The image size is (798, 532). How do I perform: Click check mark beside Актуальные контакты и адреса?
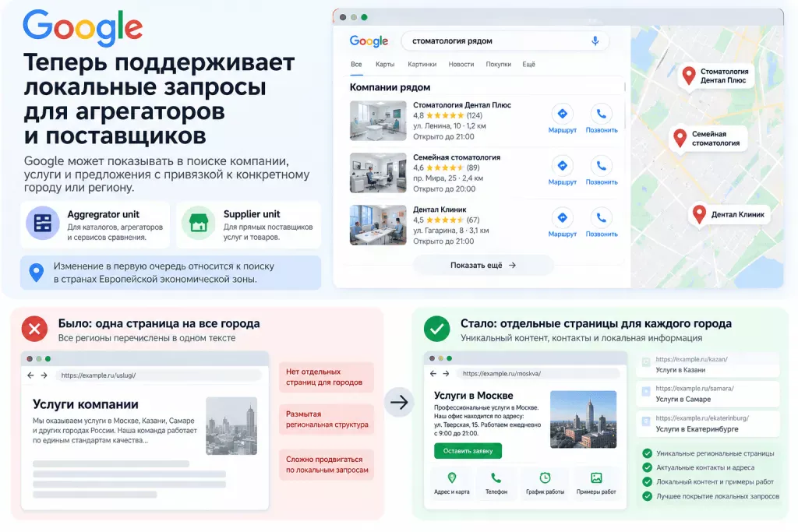coord(648,467)
